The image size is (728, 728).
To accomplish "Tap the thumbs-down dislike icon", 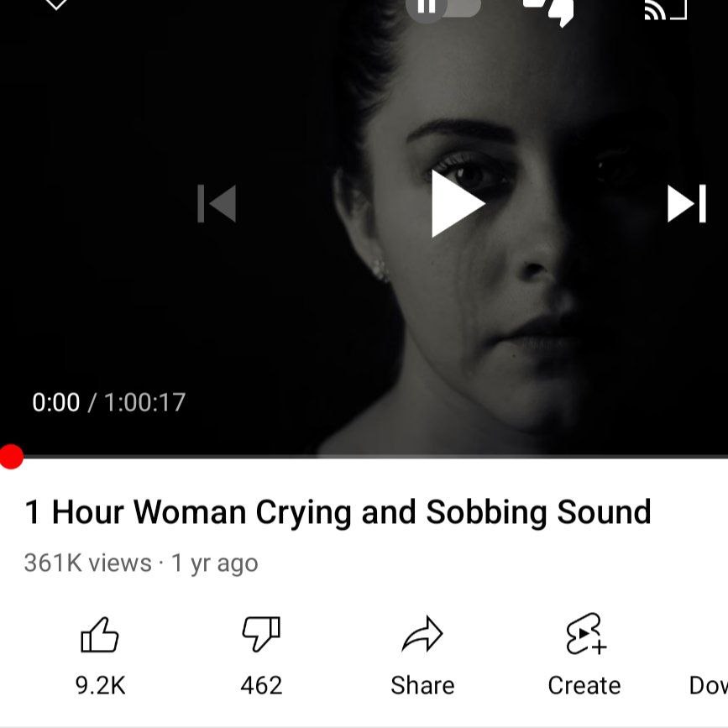I will click(x=261, y=634).
